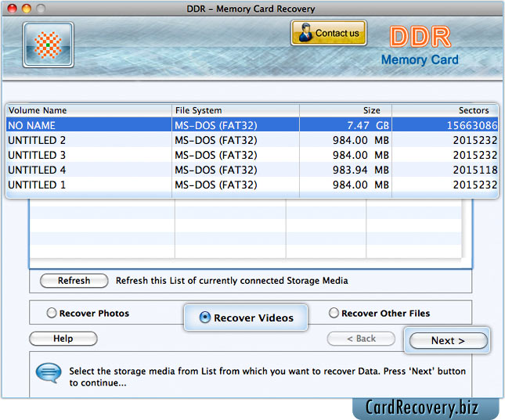Go to the Next step
Screen dimensions: 505x420
point(449,340)
